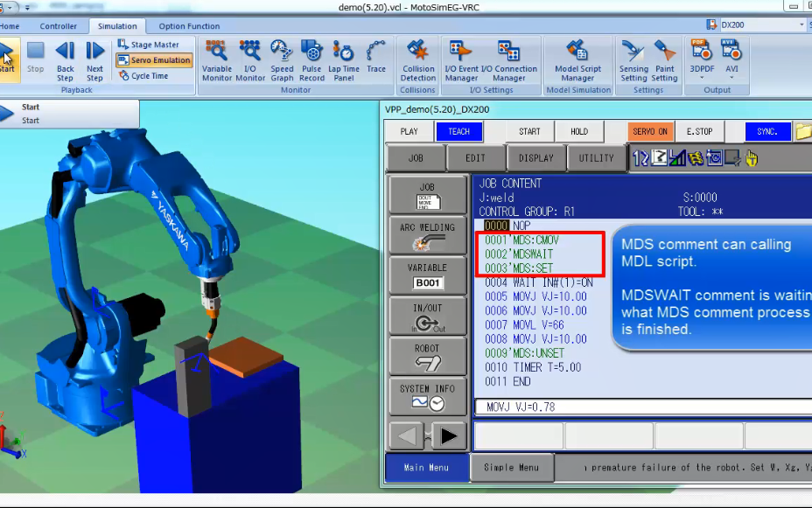
Task: Open the IN/OUT side menu
Action: 427,316
